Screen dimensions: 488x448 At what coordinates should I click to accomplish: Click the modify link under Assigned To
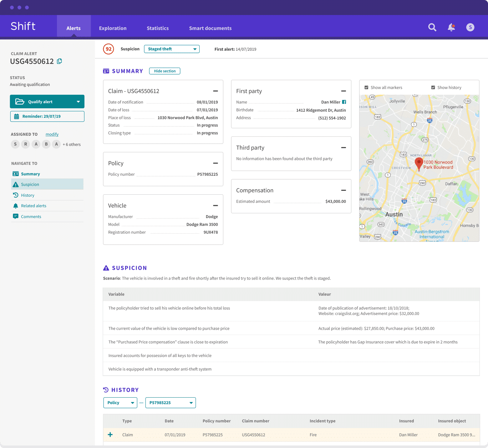click(x=52, y=134)
